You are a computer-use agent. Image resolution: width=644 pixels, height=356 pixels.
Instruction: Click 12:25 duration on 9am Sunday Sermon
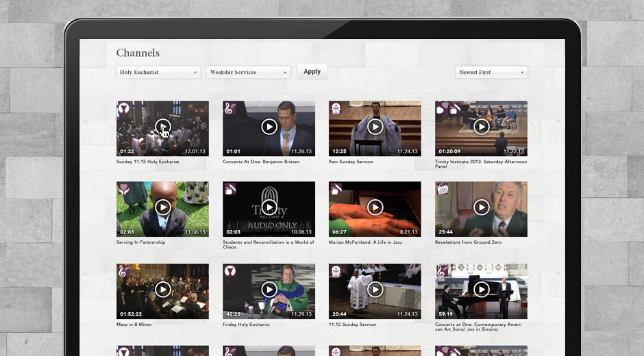(339, 151)
